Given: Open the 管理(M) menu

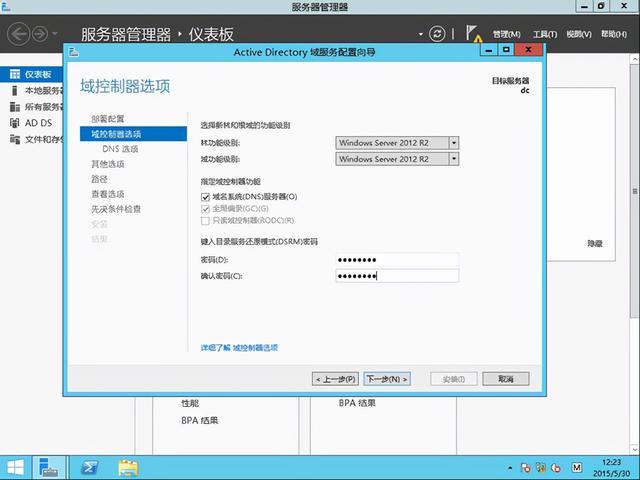Looking at the screenshot, I should pyautogui.click(x=506, y=34).
